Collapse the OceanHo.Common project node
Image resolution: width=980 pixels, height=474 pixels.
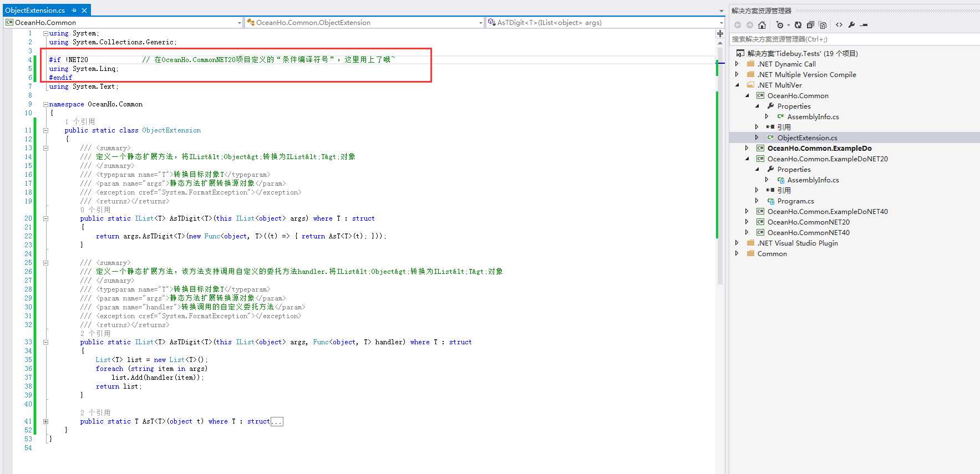coord(747,95)
